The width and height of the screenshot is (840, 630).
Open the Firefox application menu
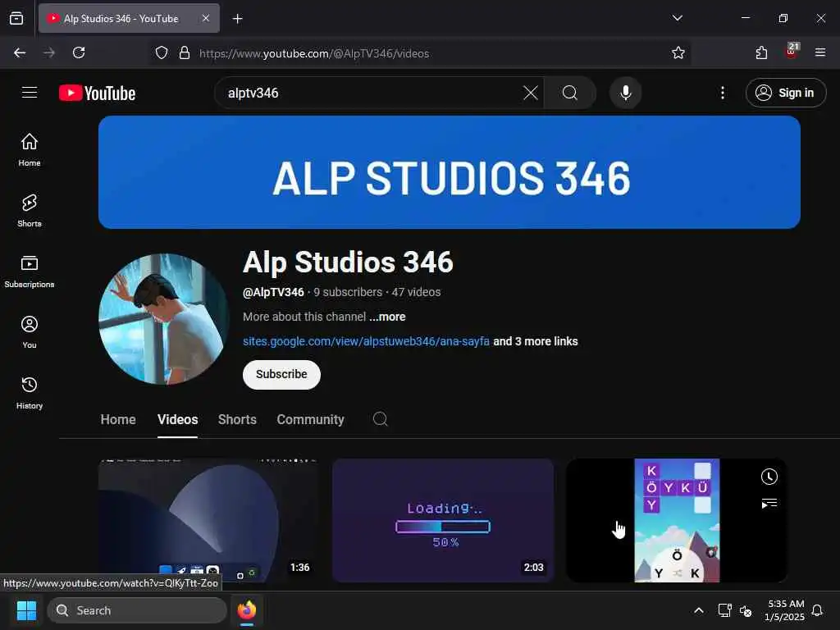pos(819,52)
